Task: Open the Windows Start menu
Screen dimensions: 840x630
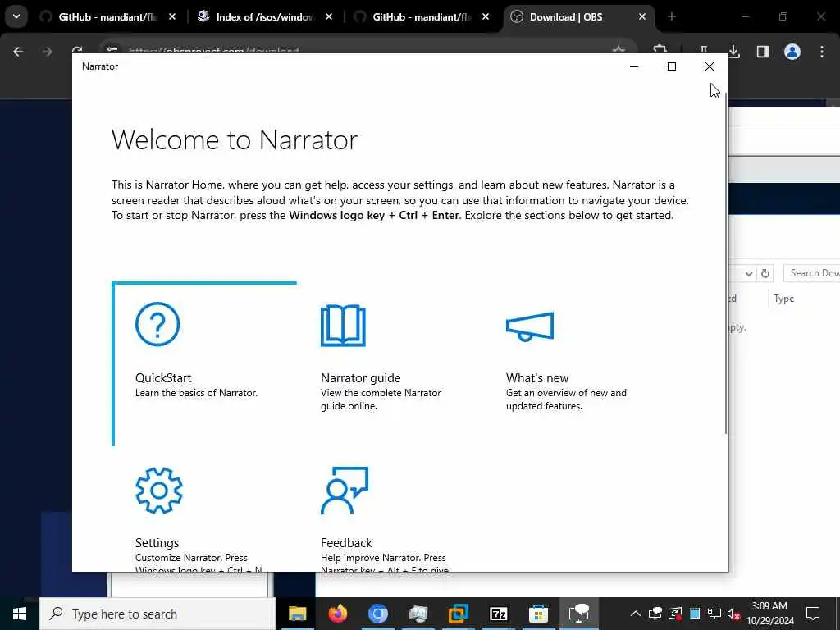Action: (20, 614)
